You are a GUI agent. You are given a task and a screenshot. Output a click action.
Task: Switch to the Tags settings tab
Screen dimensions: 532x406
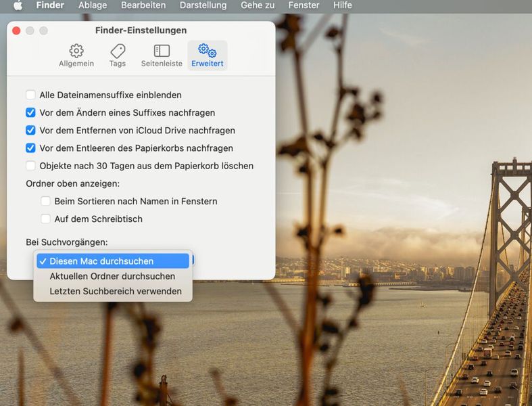(118, 55)
